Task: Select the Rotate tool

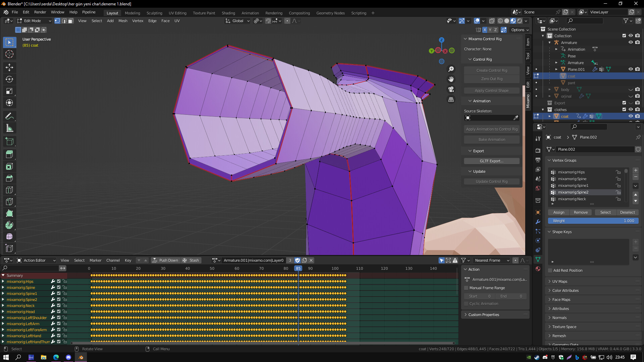Action: click(x=9, y=79)
